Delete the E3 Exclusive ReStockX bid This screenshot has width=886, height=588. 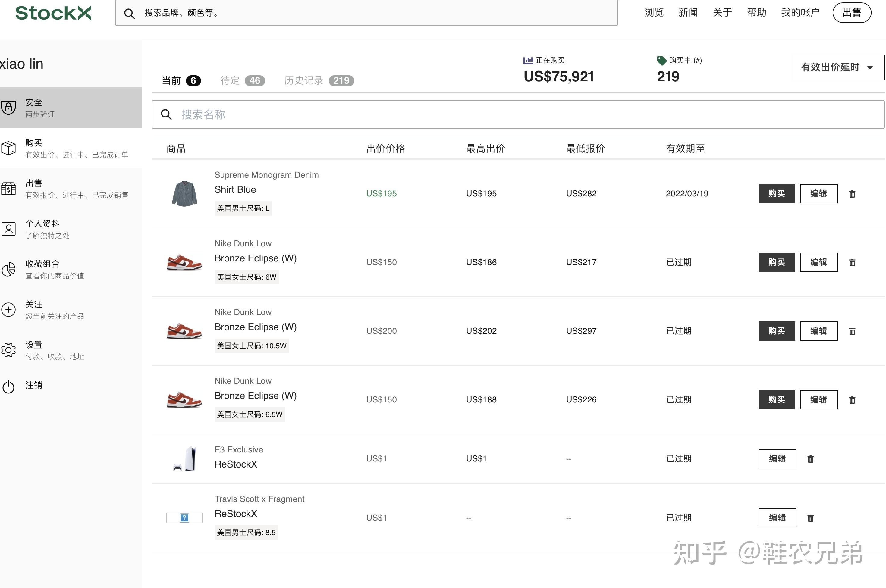(811, 459)
